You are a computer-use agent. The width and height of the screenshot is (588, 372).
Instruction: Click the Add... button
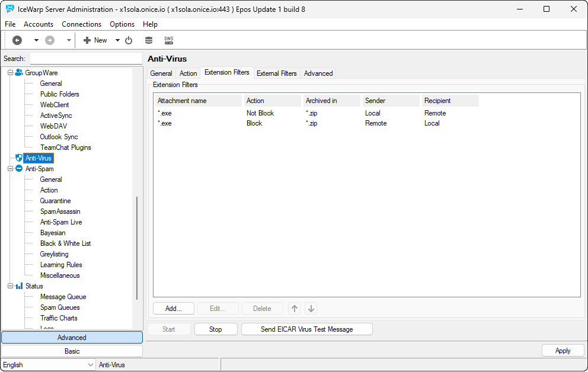click(x=174, y=309)
